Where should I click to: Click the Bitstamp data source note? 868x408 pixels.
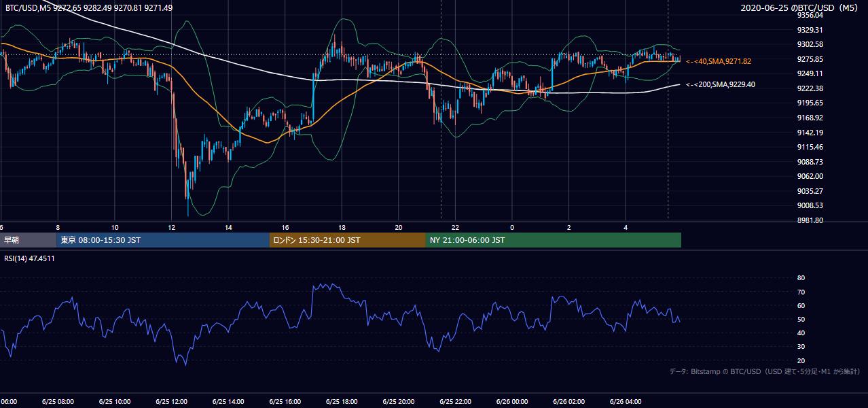point(765,371)
